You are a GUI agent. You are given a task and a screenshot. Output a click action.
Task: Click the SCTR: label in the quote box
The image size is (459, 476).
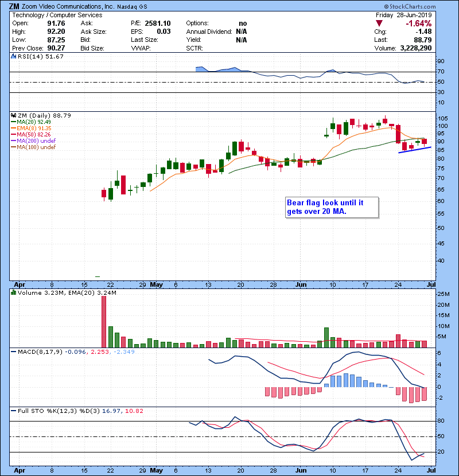coord(195,48)
